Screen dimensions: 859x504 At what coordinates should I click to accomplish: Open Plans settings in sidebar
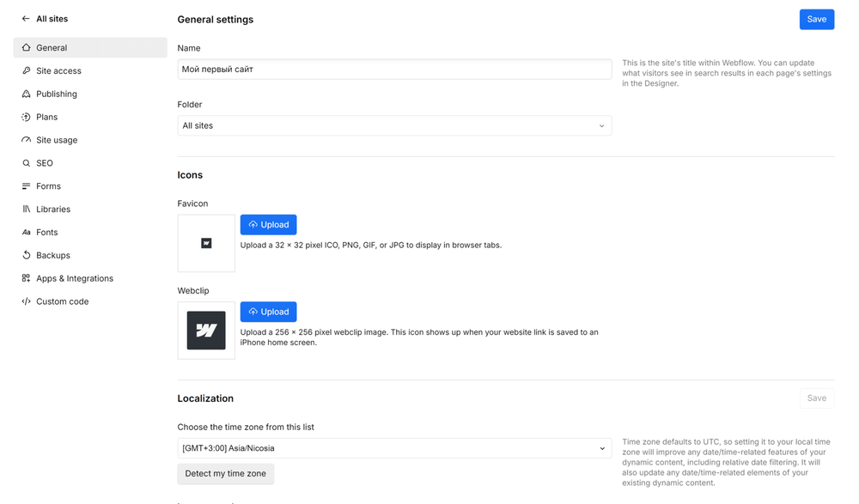click(47, 117)
